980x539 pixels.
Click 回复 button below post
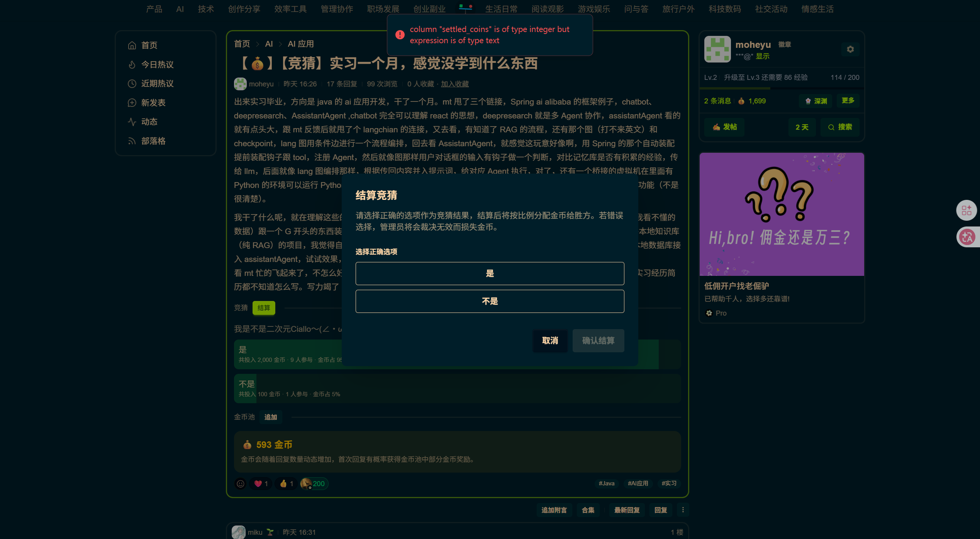(x=661, y=510)
